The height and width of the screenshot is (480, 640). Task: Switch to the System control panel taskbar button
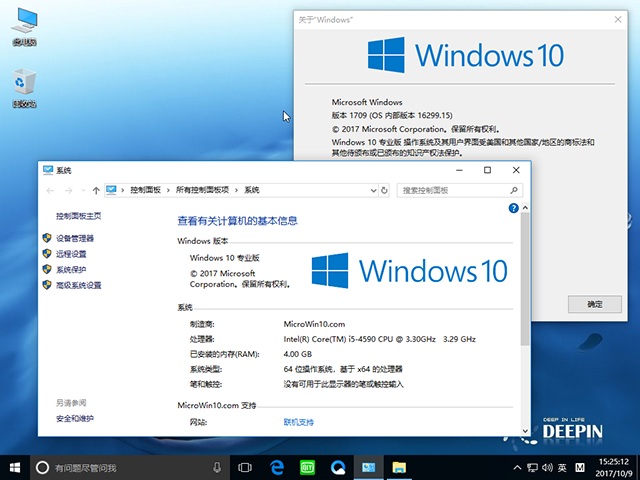click(369, 468)
